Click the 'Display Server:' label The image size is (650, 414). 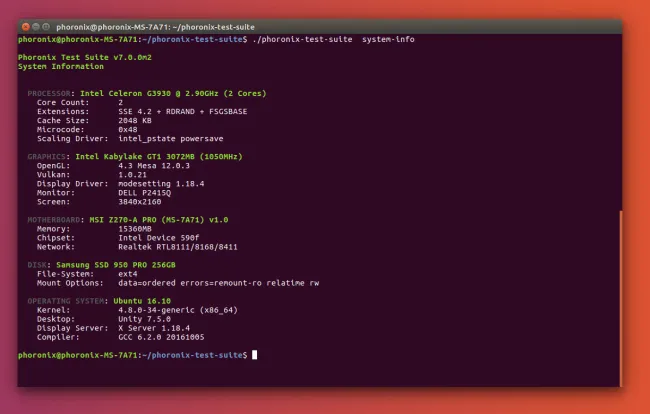pyautogui.click(x=73, y=328)
